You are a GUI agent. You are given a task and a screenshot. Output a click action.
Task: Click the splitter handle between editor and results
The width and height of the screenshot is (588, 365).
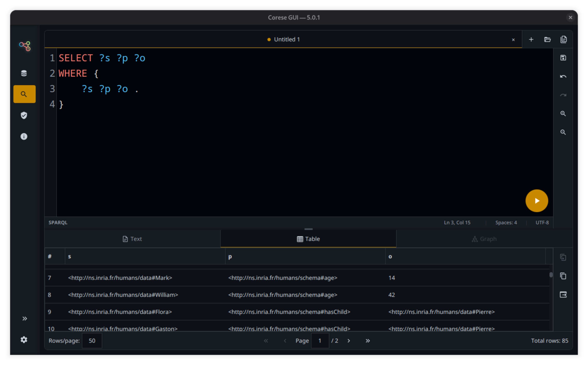coord(308,229)
